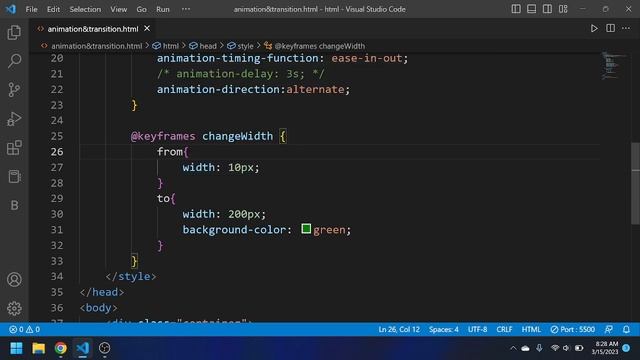Open the Manage gear icon
640x360 pixels.
(14, 308)
